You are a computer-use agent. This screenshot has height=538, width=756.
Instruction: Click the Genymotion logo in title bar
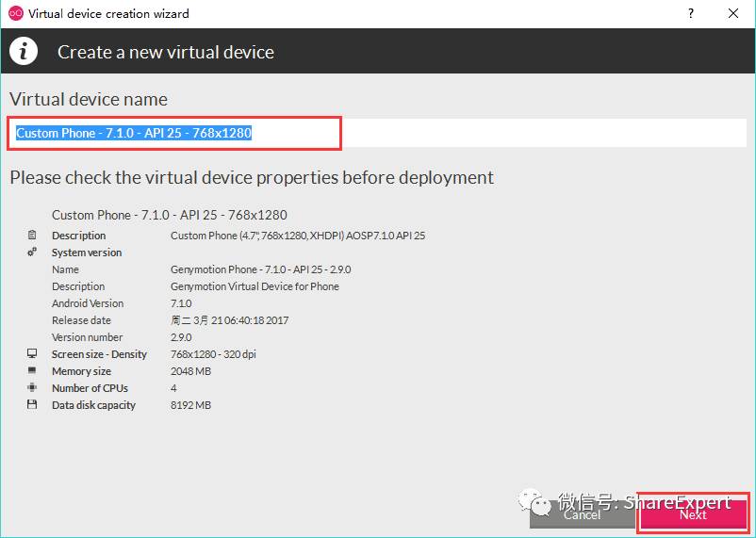click(x=16, y=13)
